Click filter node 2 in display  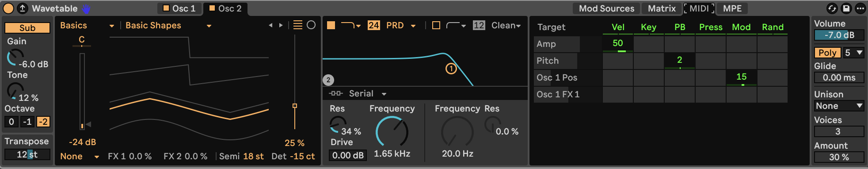328,80
